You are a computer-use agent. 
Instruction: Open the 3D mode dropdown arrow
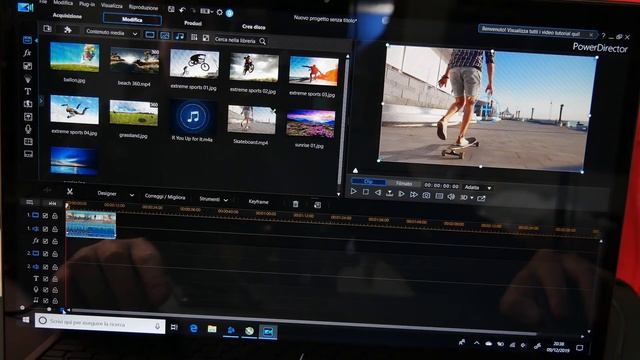pos(472,198)
